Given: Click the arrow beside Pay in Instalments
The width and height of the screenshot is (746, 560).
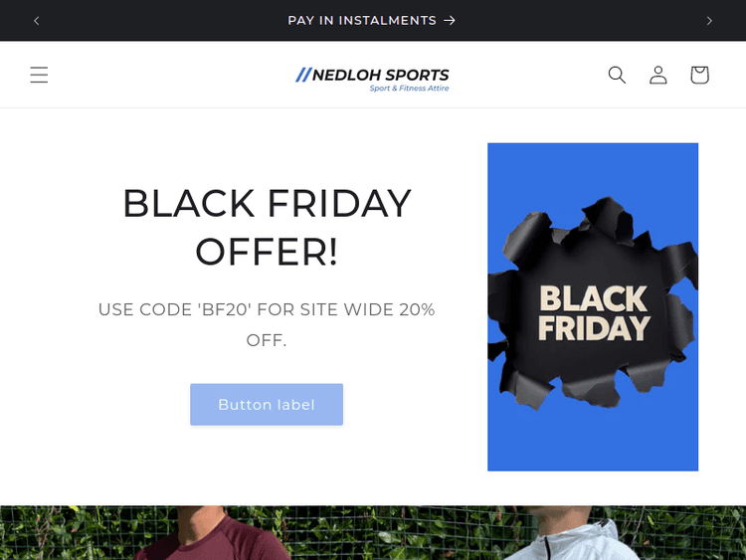Looking at the screenshot, I should point(450,20).
